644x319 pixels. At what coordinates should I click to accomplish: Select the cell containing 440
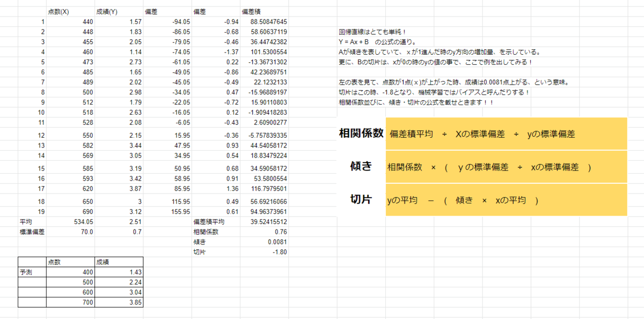pyautogui.click(x=70, y=21)
